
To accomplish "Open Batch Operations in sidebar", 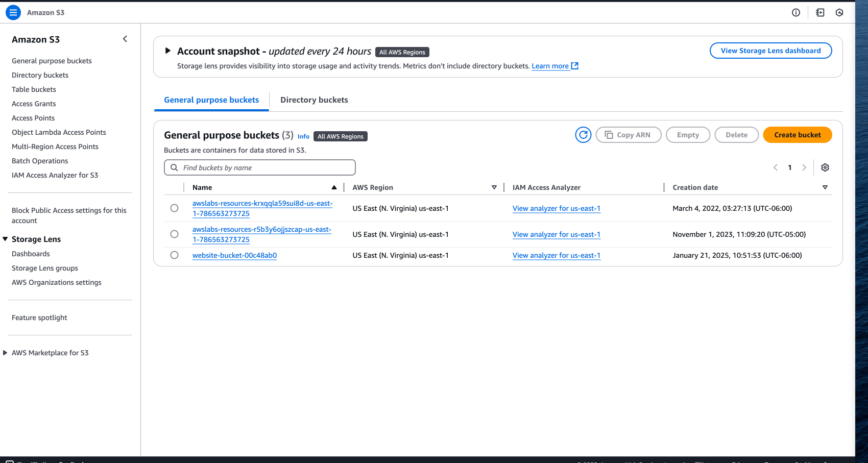I will tap(40, 161).
